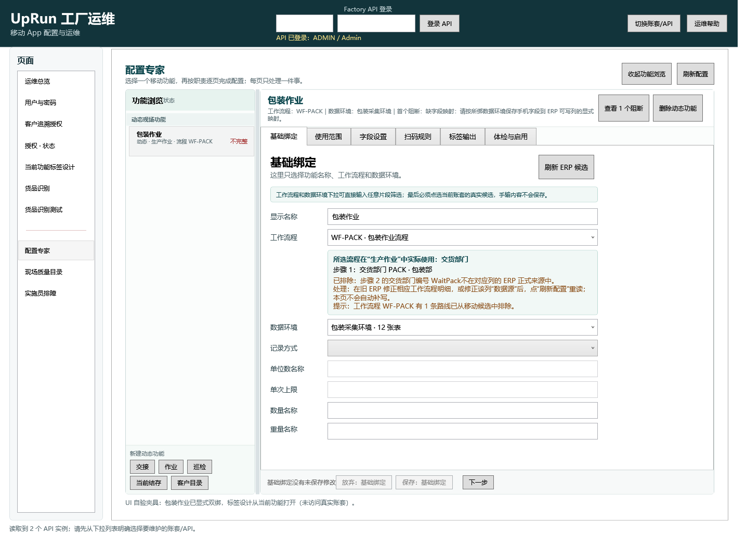Select the 包装作业 function entry

tap(191, 141)
